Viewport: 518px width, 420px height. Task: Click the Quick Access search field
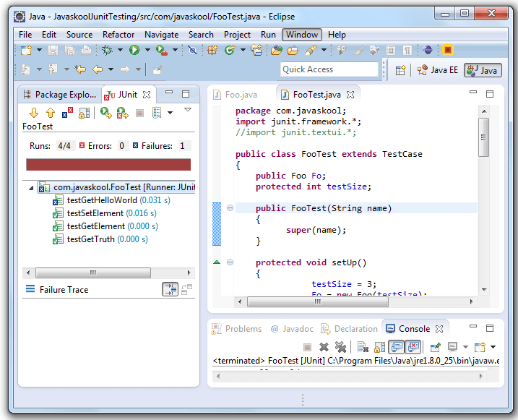click(x=329, y=69)
